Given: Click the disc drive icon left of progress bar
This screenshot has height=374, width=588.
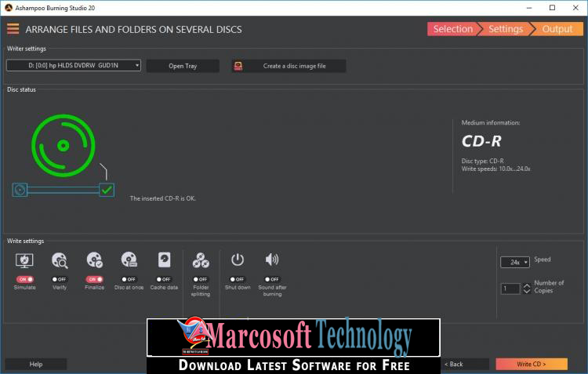Looking at the screenshot, I should click(x=20, y=190).
